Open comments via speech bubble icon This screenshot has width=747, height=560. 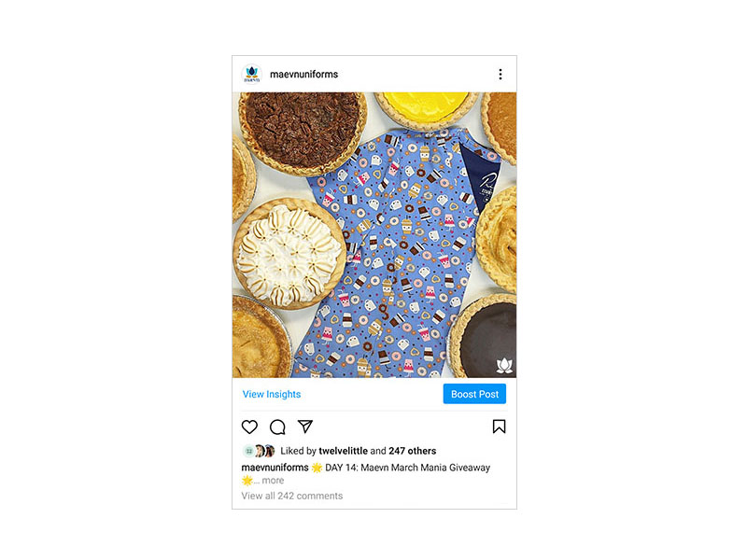[277, 427]
